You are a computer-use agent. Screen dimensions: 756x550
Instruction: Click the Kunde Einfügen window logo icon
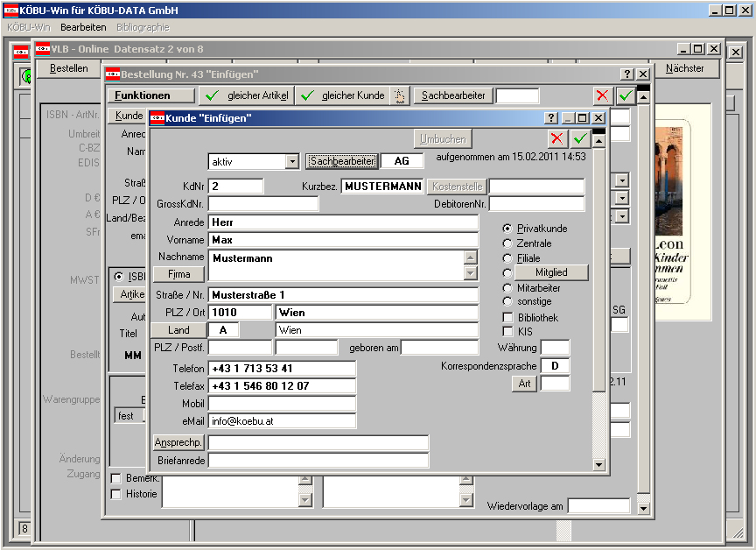(157, 118)
